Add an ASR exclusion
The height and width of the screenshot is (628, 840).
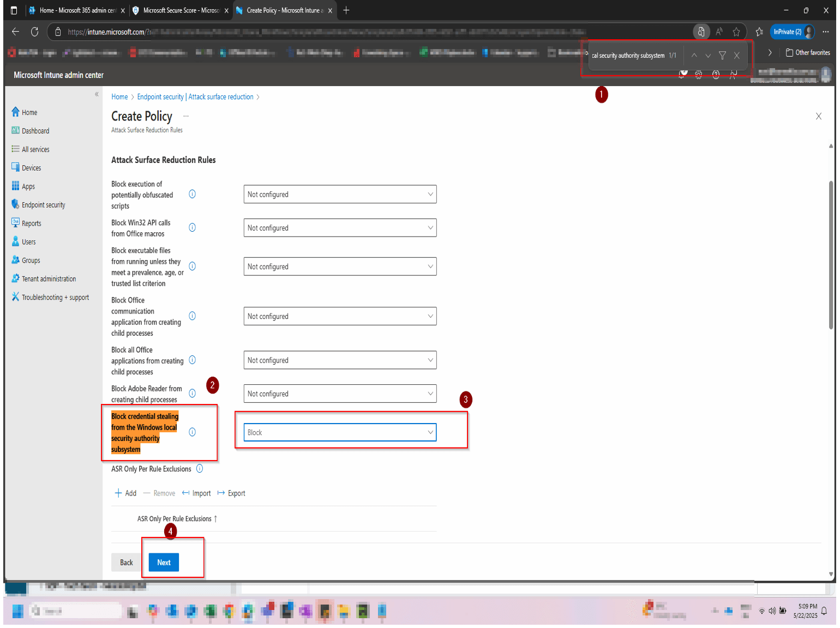coord(125,493)
